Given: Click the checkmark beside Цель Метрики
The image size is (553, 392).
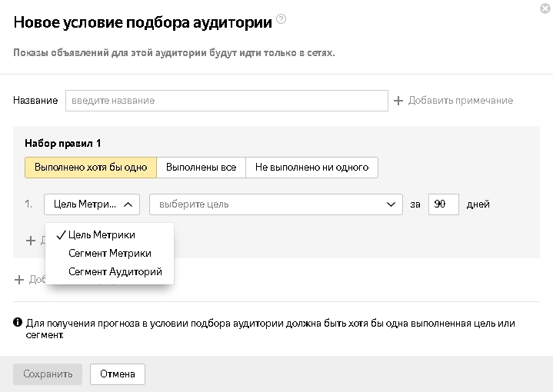Looking at the screenshot, I should click(x=61, y=234).
